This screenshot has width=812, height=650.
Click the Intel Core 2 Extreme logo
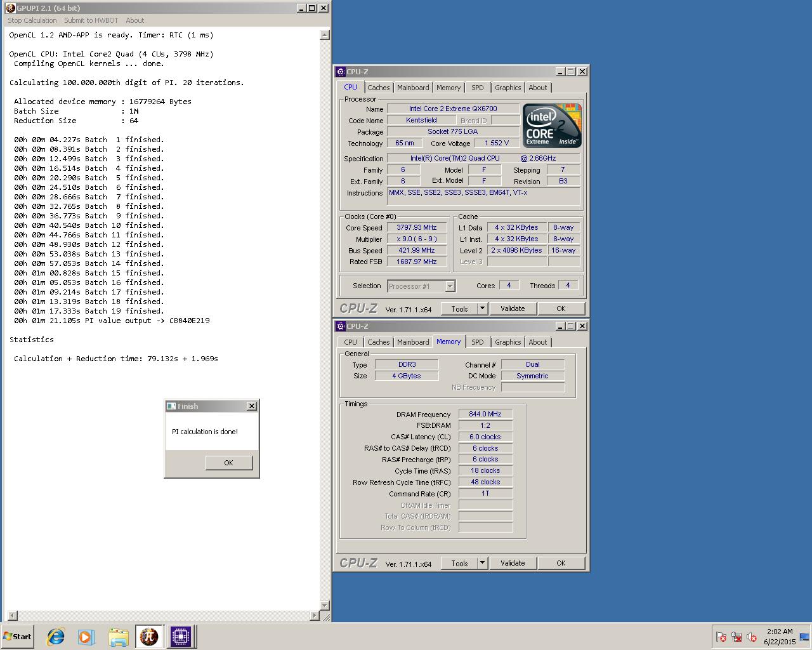pos(552,125)
